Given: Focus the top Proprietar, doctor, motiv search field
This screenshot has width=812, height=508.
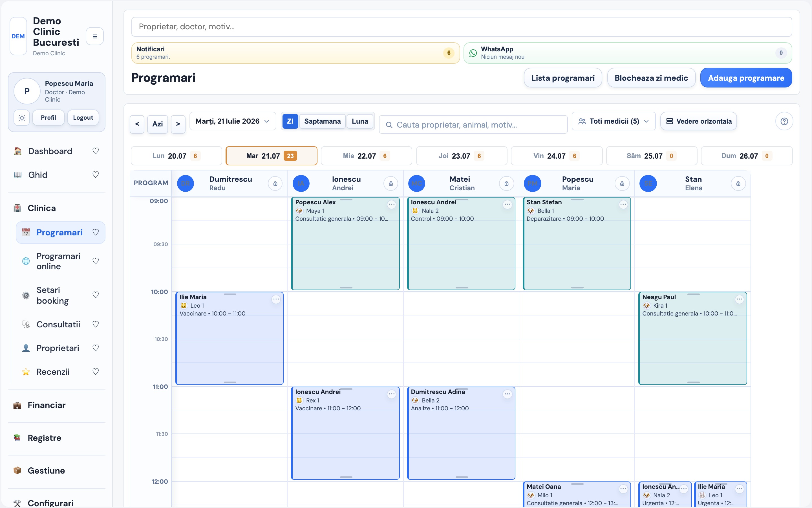Looking at the screenshot, I should (x=461, y=27).
